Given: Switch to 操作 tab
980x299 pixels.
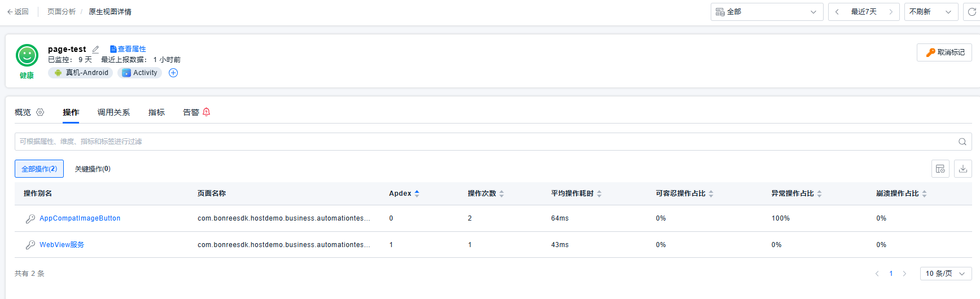Looking at the screenshot, I should (71, 112).
